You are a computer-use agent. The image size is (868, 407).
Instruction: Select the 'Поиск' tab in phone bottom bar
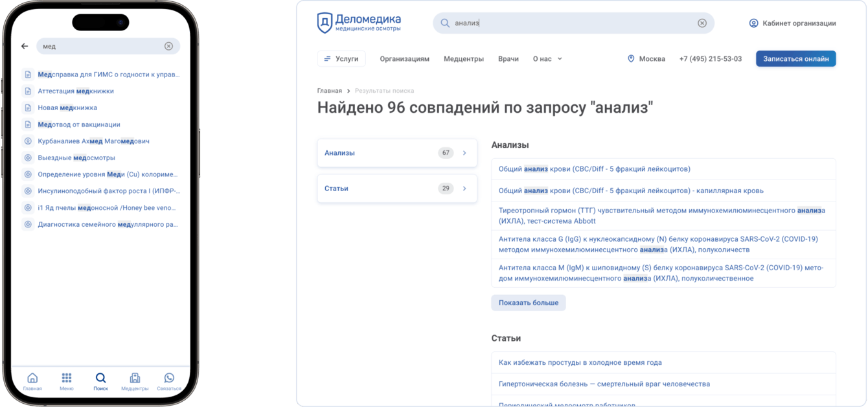click(x=100, y=381)
